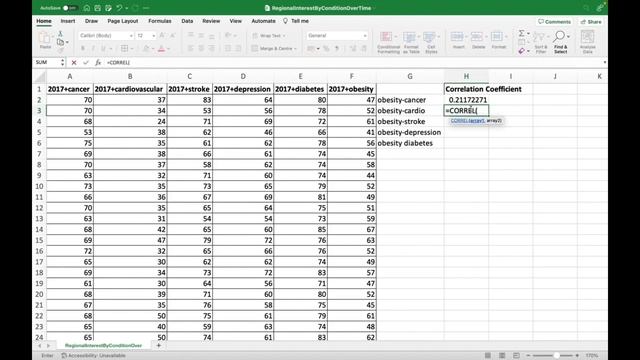Click the Tell me search box
640x360 pixels.
point(297,21)
